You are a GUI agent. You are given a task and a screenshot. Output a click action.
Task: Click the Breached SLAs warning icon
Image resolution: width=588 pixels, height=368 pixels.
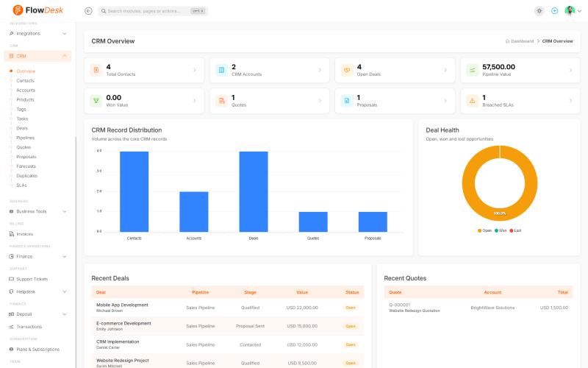473,101
